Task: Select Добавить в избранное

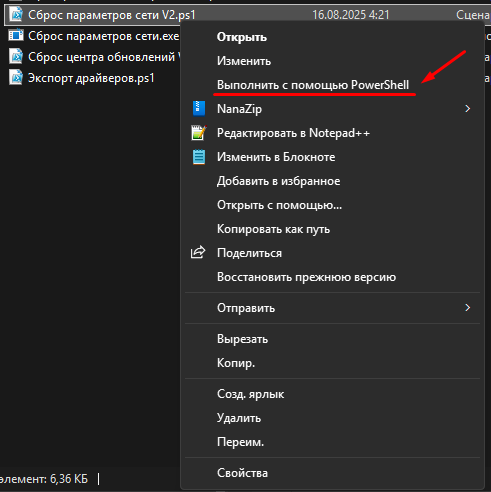Action: tap(279, 181)
